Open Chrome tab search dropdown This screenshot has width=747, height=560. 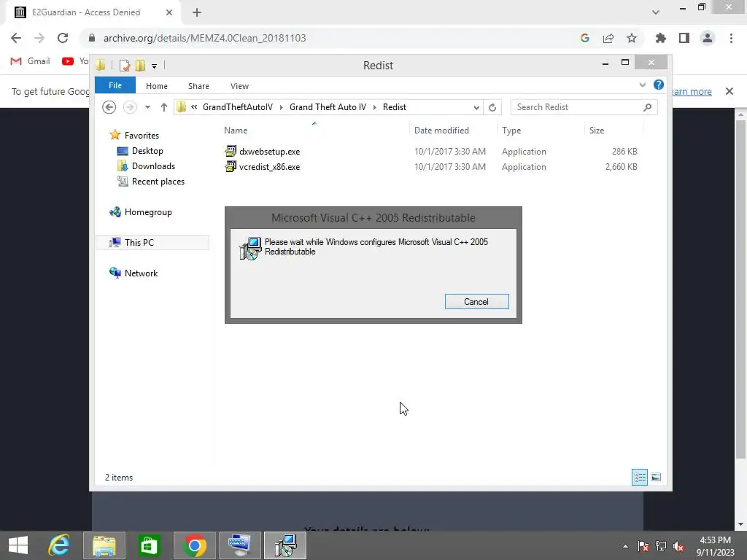pos(656,12)
